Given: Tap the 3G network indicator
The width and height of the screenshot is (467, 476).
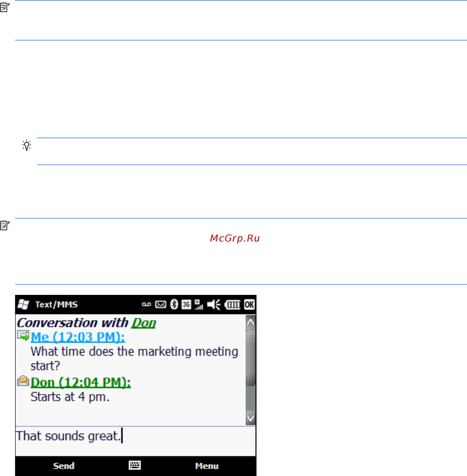Looking at the screenshot, I should tap(186, 304).
